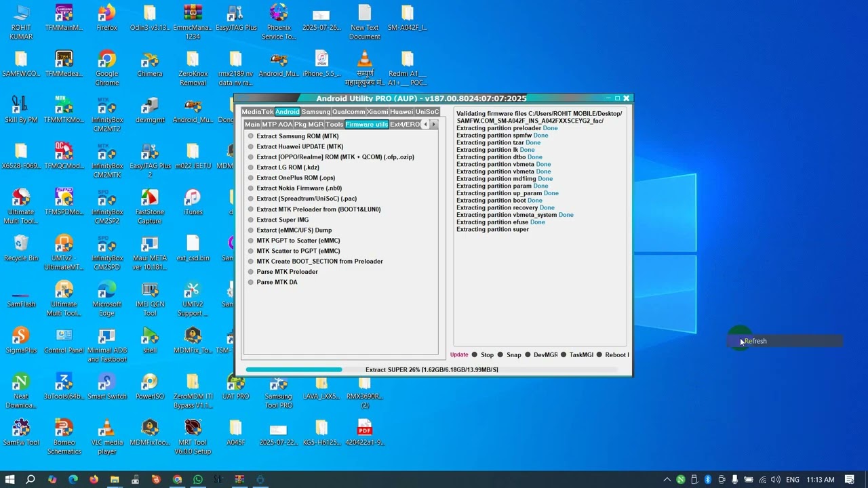The width and height of the screenshot is (868, 488).
Task: Select Parse MTK Preloader option
Action: tap(282, 272)
